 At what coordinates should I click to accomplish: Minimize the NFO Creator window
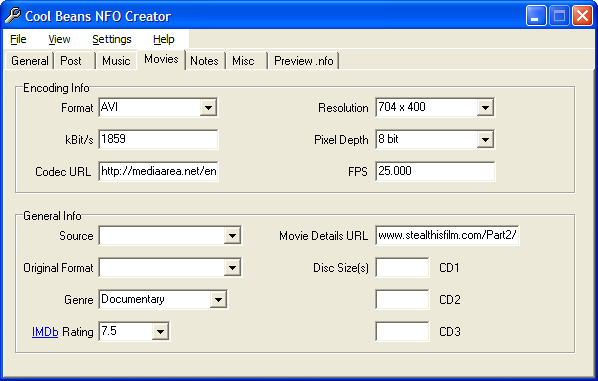pos(536,16)
